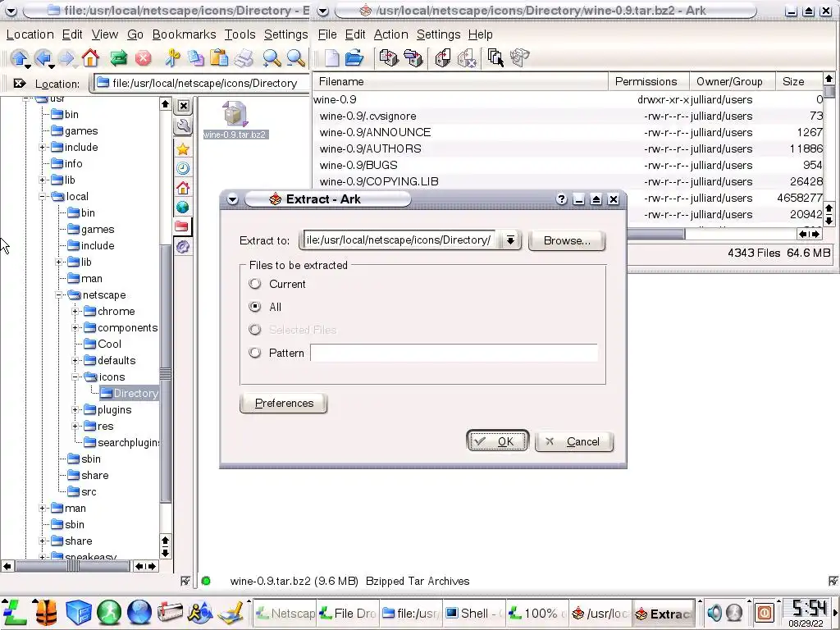
Task: Open Konqueror's View menu
Action: click(104, 34)
